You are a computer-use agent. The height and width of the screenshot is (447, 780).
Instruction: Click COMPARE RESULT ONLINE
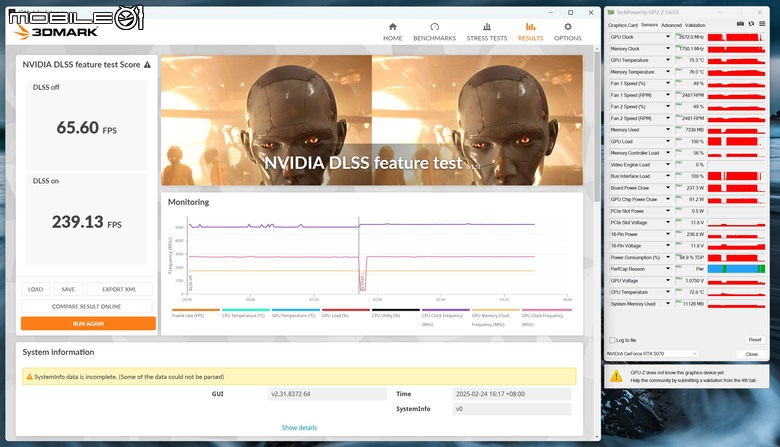(87, 306)
